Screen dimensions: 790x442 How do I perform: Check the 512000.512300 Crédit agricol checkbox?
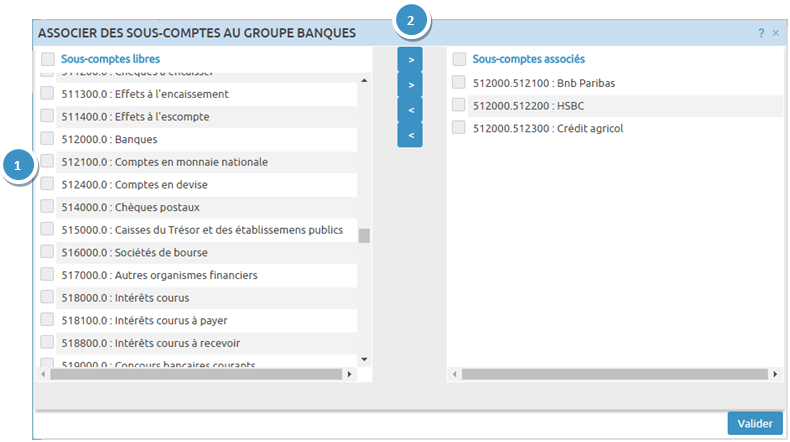click(458, 127)
